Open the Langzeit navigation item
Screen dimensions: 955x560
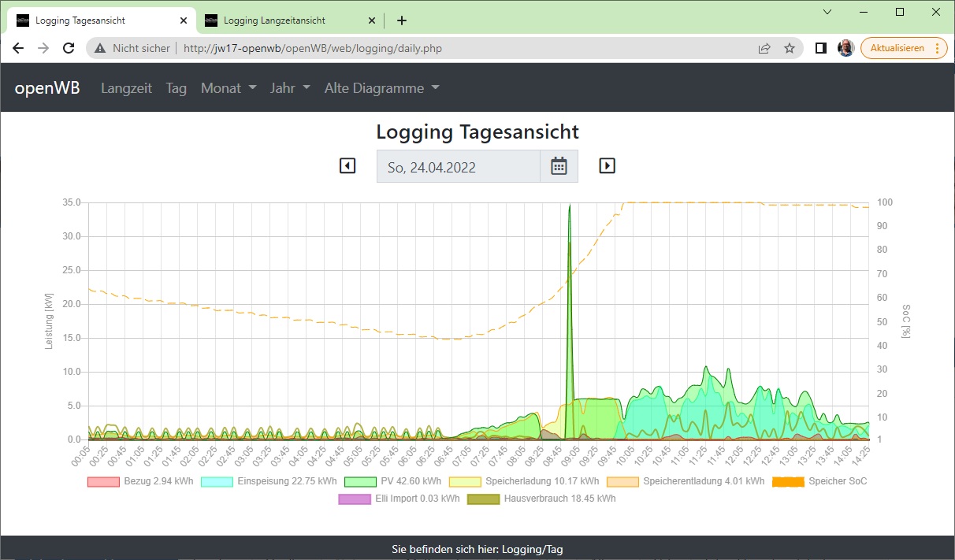tap(126, 88)
